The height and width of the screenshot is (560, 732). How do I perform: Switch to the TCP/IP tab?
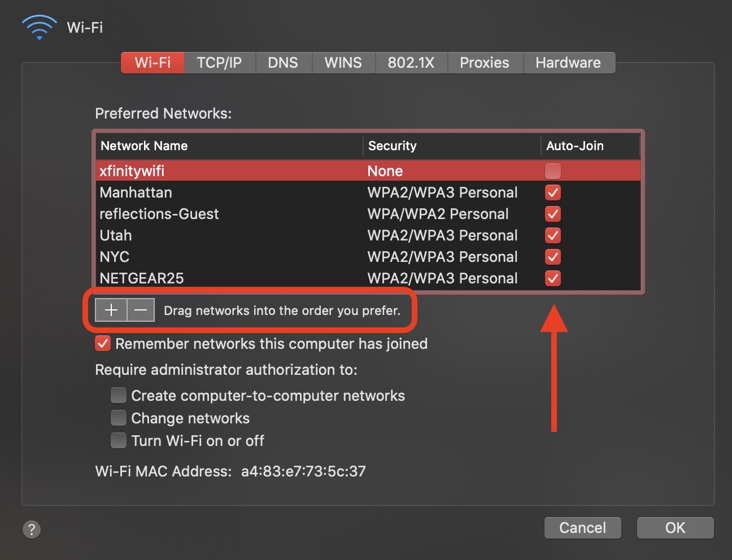coord(219,63)
